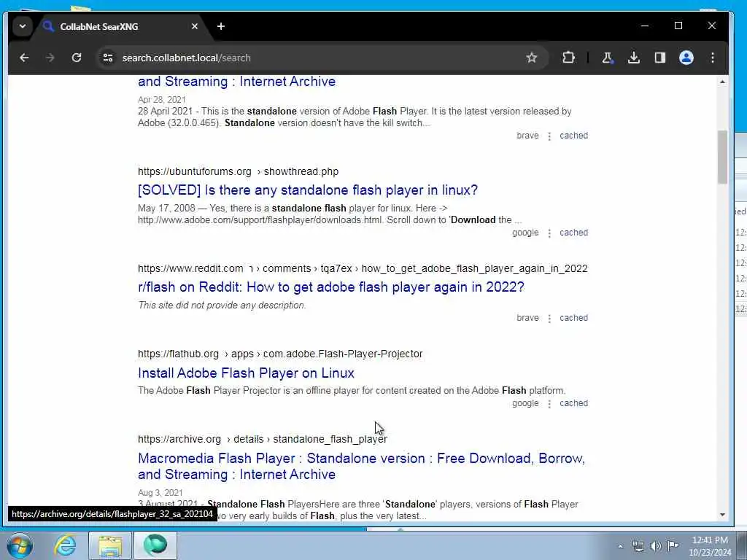This screenshot has height=560, width=747.
Task: Click scrollbar down arrow
Action: coord(723,515)
